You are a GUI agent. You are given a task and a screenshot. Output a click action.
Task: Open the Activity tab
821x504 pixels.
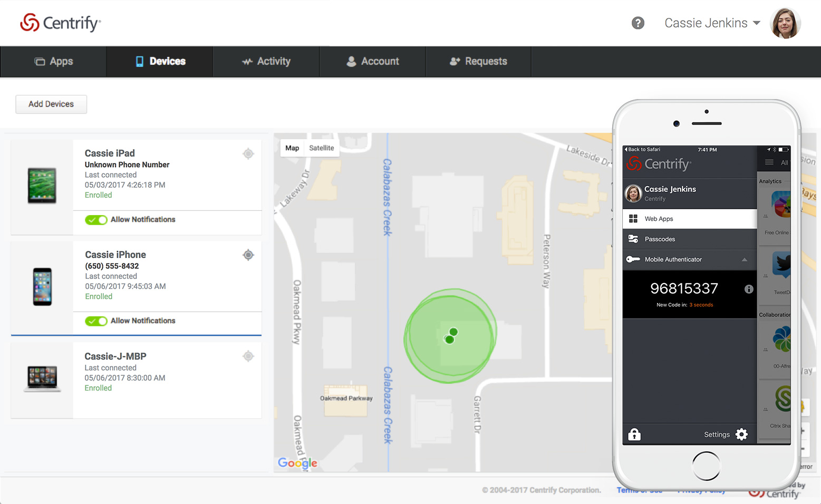pyautogui.click(x=266, y=61)
